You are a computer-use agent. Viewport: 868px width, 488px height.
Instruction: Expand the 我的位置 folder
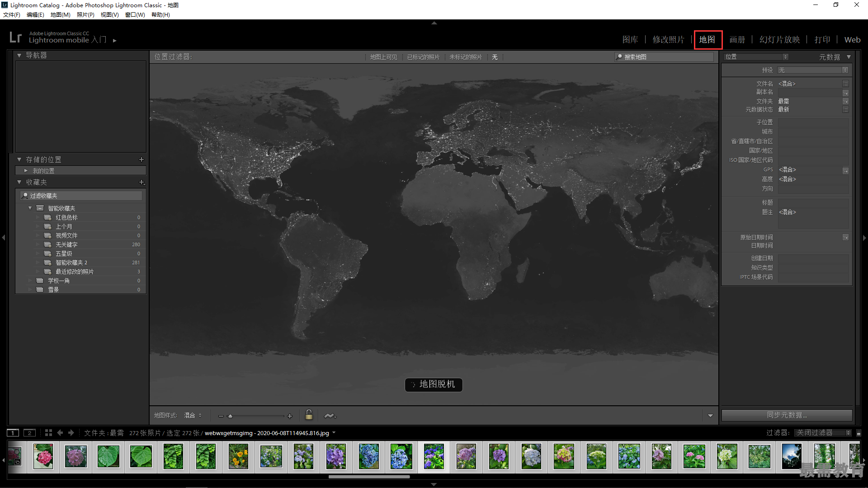click(26, 171)
